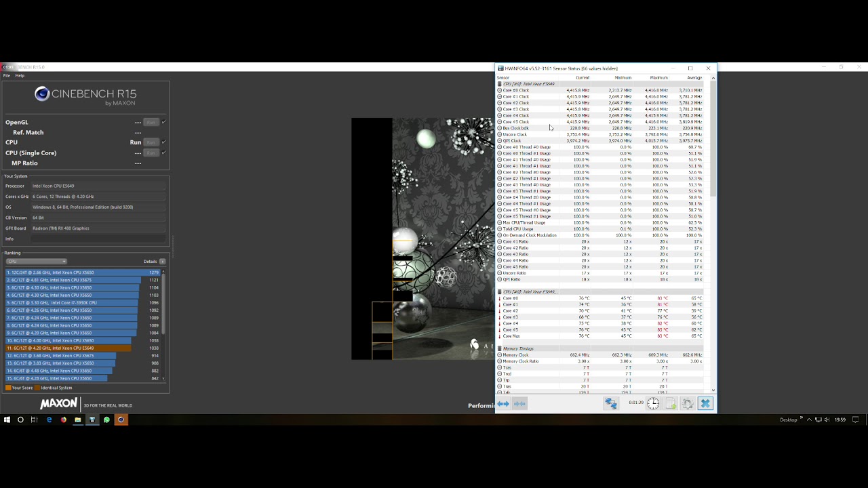The width and height of the screenshot is (868, 488).
Task: Click the HWiNFO taskbar icon
Action: 92,420
